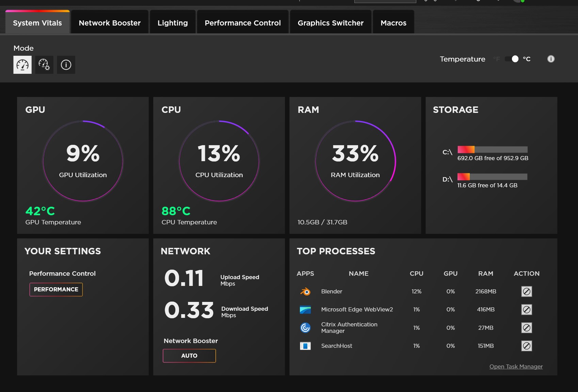The width and height of the screenshot is (578, 392).
Task: Click the 0.33 download speed value
Action: (x=189, y=310)
